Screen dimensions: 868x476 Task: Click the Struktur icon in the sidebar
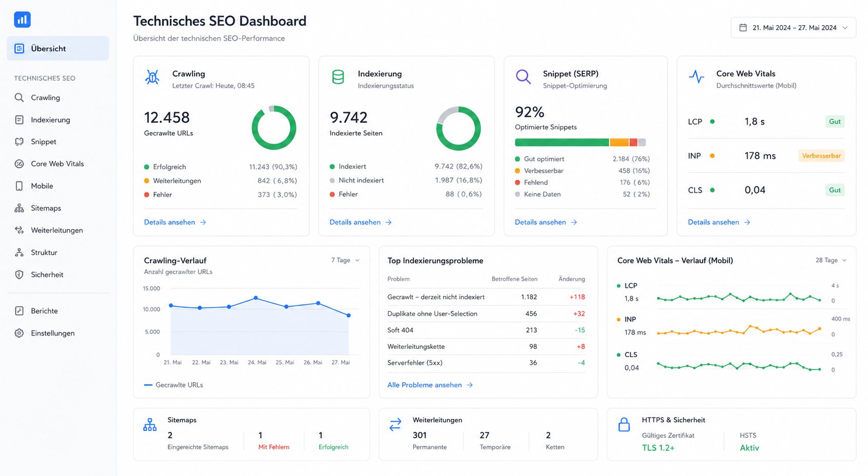click(19, 253)
